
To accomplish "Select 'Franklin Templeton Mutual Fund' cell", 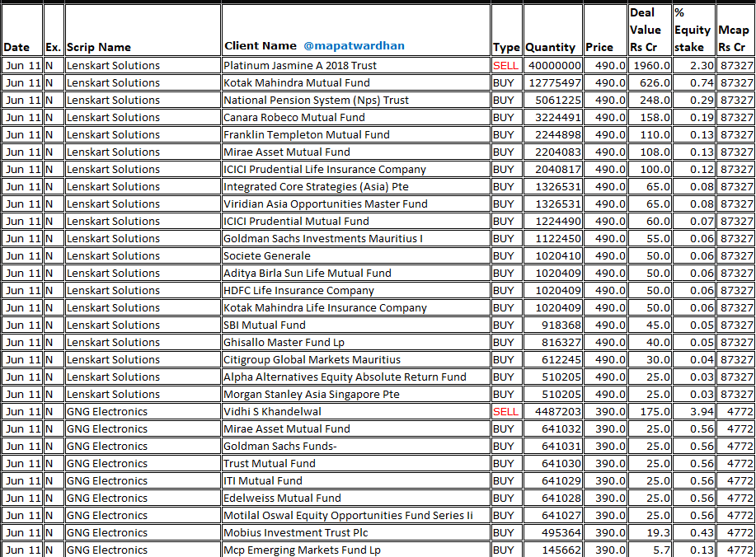I will [356, 135].
